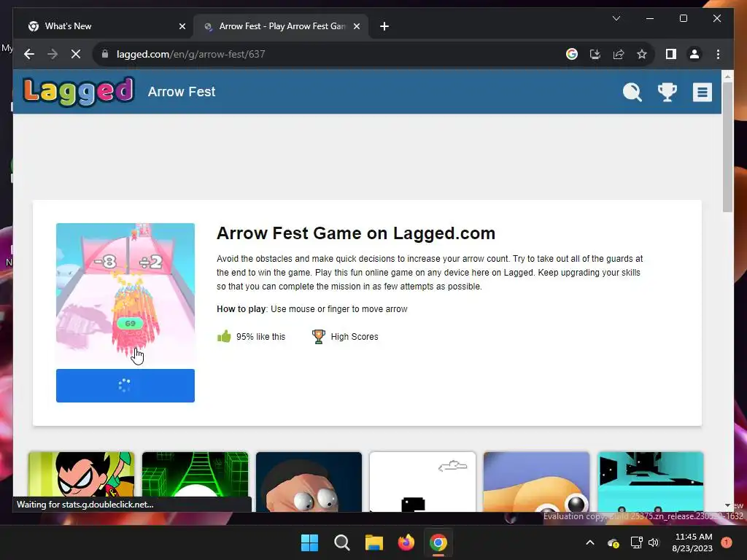Show hidden tray icons chevron
The height and width of the screenshot is (560, 747).
[x=589, y=542]
